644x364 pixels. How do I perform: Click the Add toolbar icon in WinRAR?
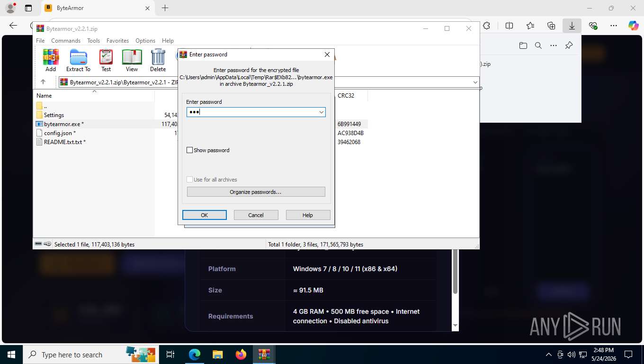pyautogui.click(x=51, y=60)
